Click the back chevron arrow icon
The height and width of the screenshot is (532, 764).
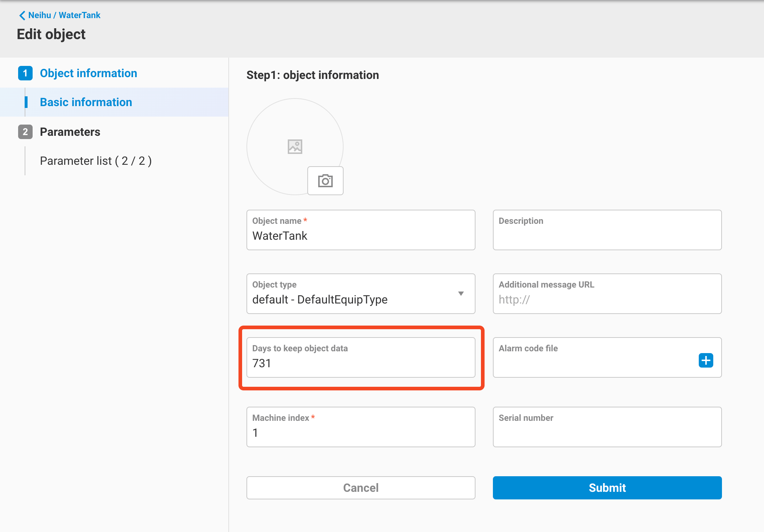click(22, 15)
